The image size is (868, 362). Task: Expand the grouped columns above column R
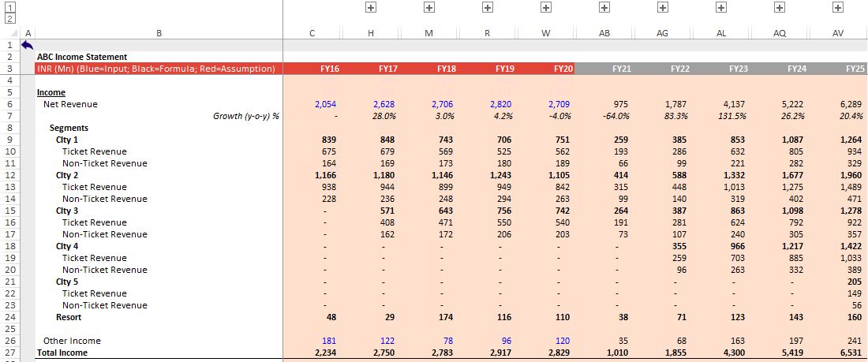[x=487, y=7]
